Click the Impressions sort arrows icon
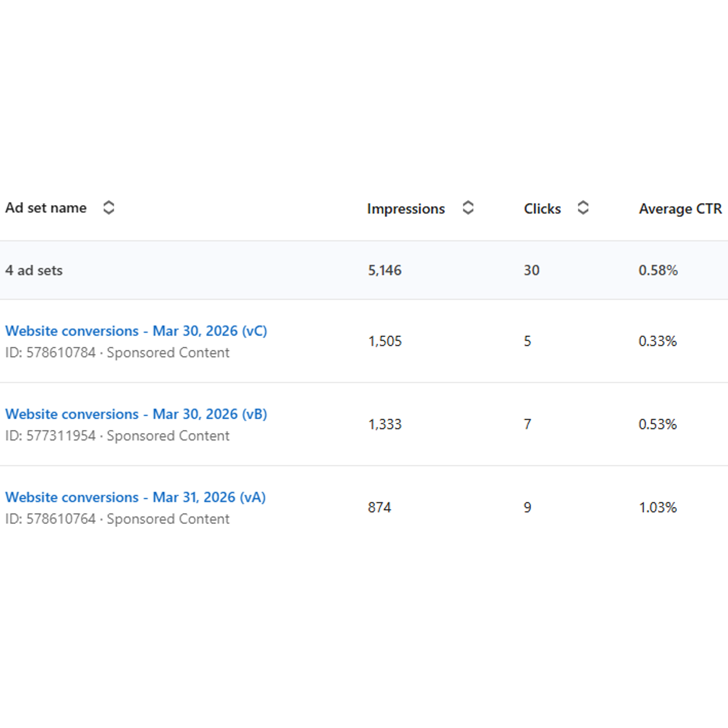 click(x=468, y=208)
